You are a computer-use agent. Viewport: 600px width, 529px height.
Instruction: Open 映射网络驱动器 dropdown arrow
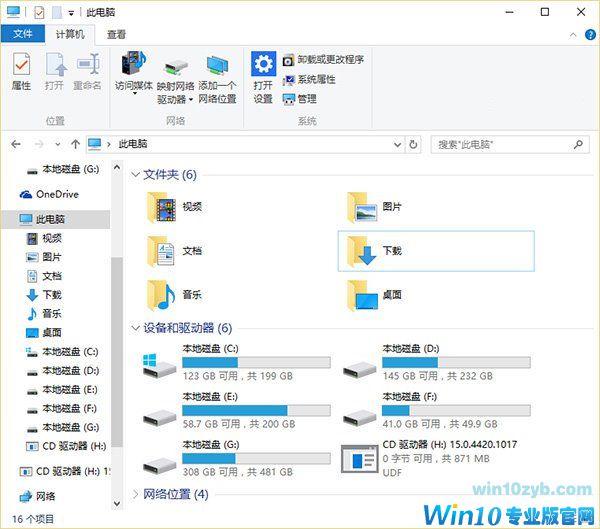coord(191,100)
